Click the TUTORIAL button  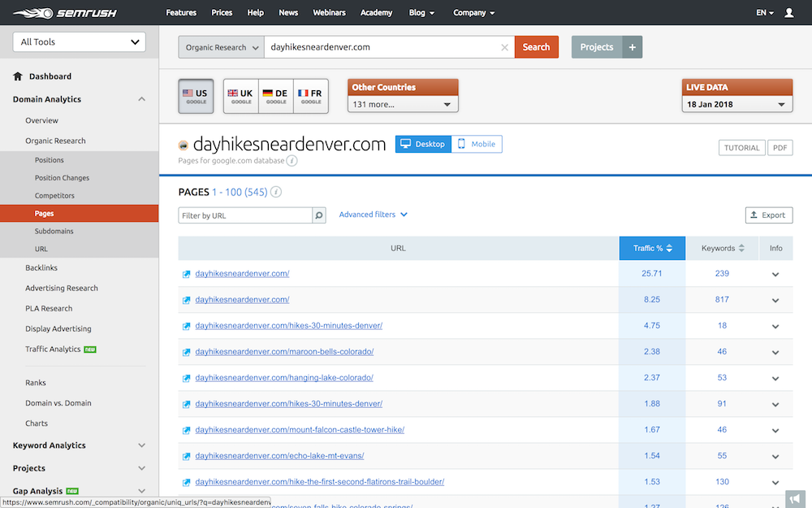pyautogui.click(x=741, y=148)
